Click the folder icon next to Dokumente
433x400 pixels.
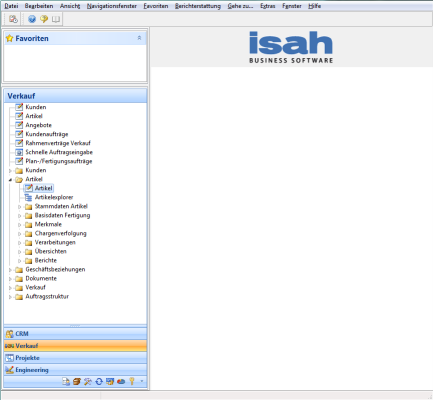[19, 279]
